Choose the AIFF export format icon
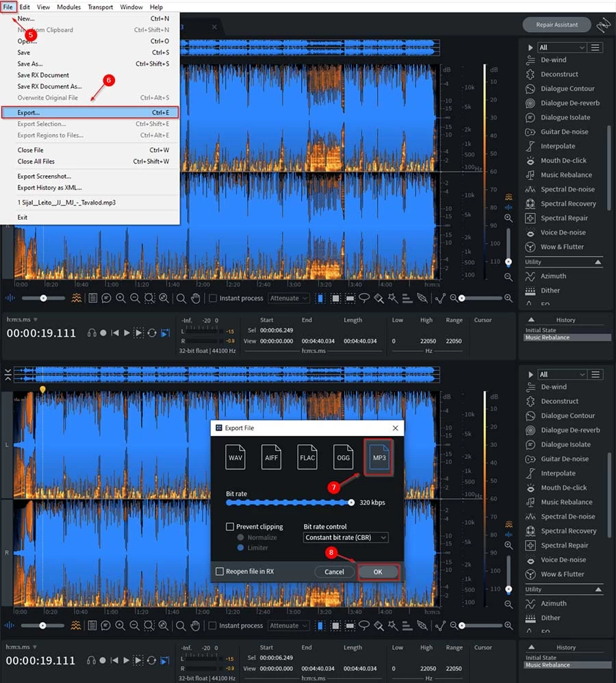This screenshot has height=683, width=616. pos(272,456)
